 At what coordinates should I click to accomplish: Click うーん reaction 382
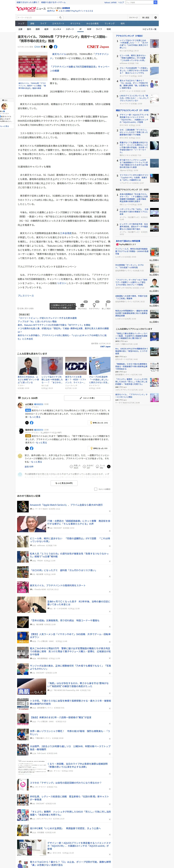[101, 466]
